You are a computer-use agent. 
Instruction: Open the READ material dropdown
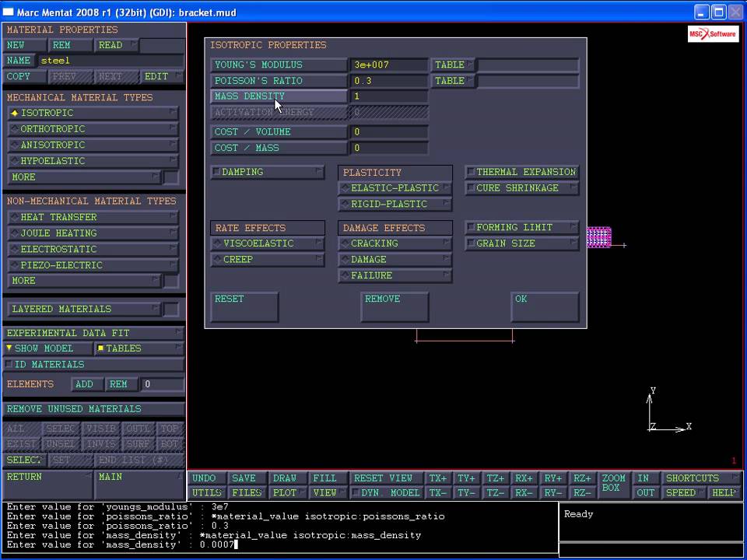[x=116, y=45]
